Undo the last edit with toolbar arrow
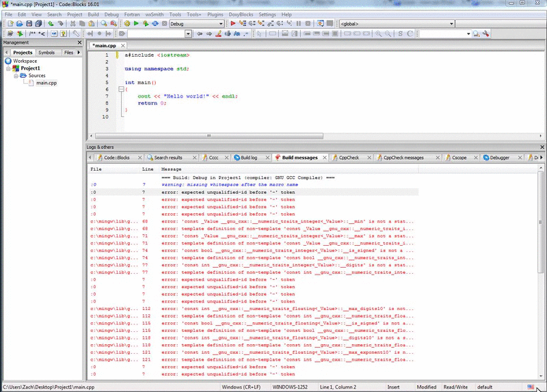This screenshot has width=547, height=392. coord(51,24)
